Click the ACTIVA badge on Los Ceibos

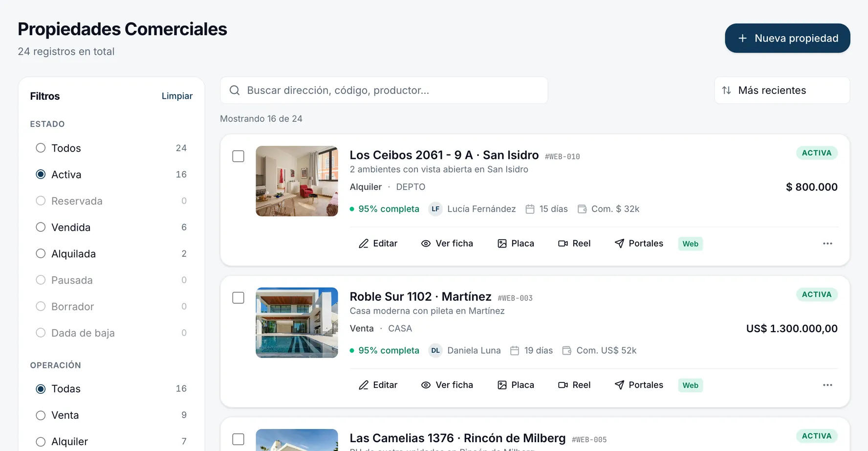point(817,153)
